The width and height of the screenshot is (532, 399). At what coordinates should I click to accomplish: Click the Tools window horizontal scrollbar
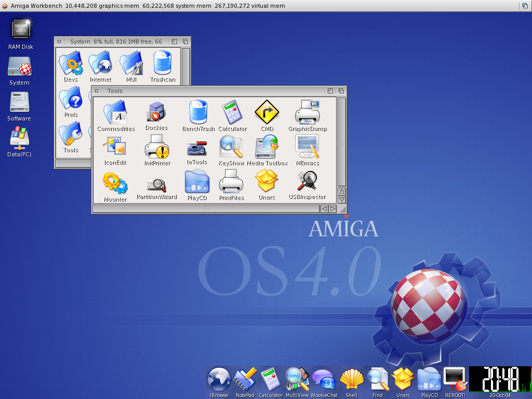[206, 209]
